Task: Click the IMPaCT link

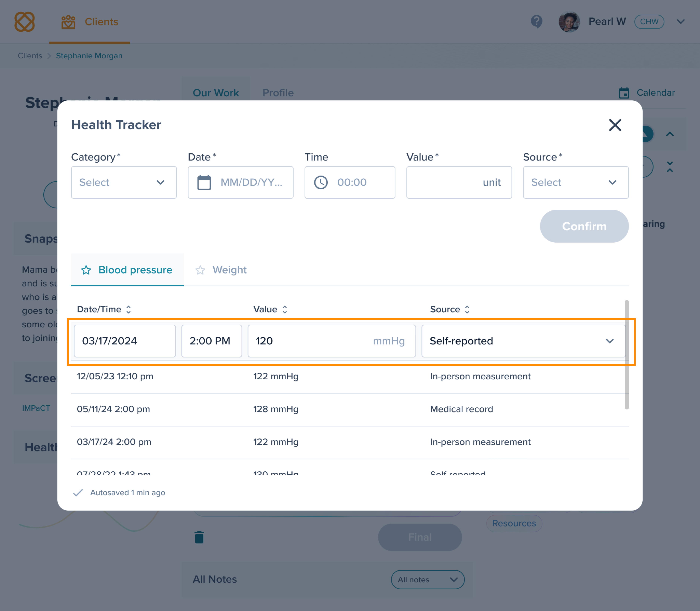Action: pos(36,408)
